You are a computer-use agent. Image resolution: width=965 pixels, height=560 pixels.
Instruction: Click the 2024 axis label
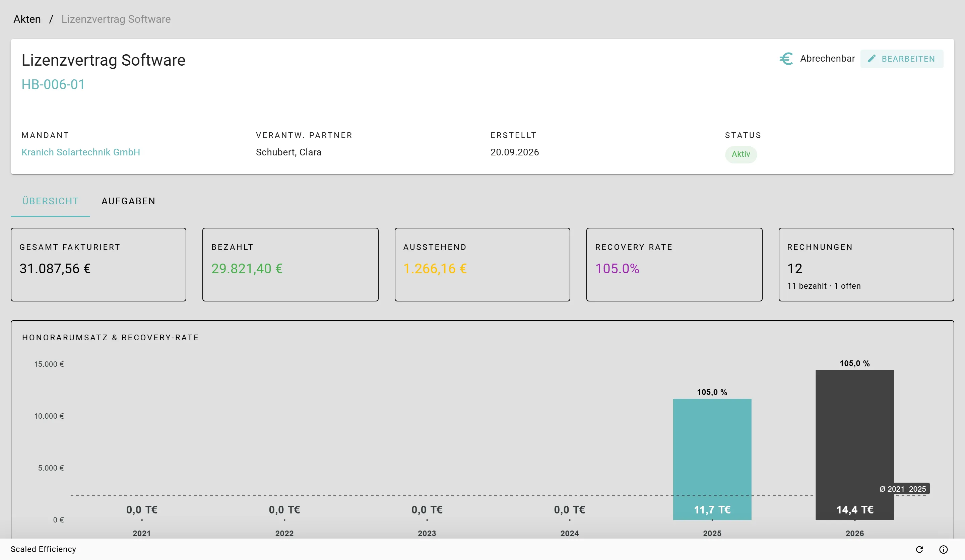click(569, 533)
